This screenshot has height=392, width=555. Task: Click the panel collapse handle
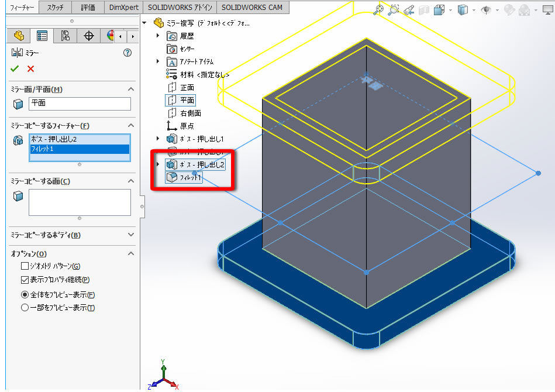(x=142, y=207)
